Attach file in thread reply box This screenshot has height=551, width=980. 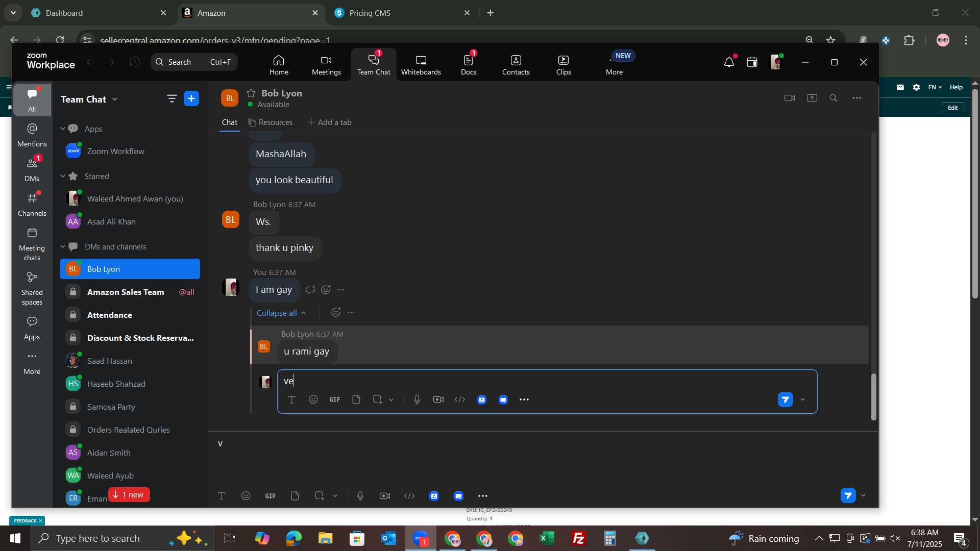point(356,399)
